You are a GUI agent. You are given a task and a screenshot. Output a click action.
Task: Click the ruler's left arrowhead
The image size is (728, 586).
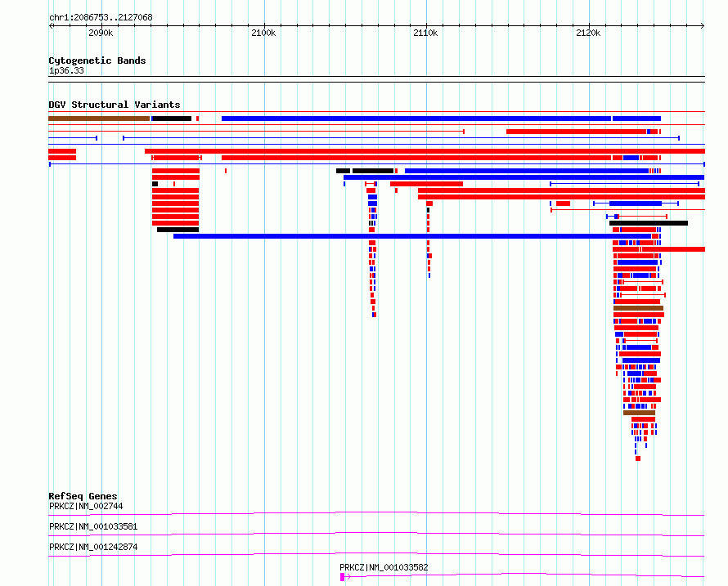[x=51, y=26]
